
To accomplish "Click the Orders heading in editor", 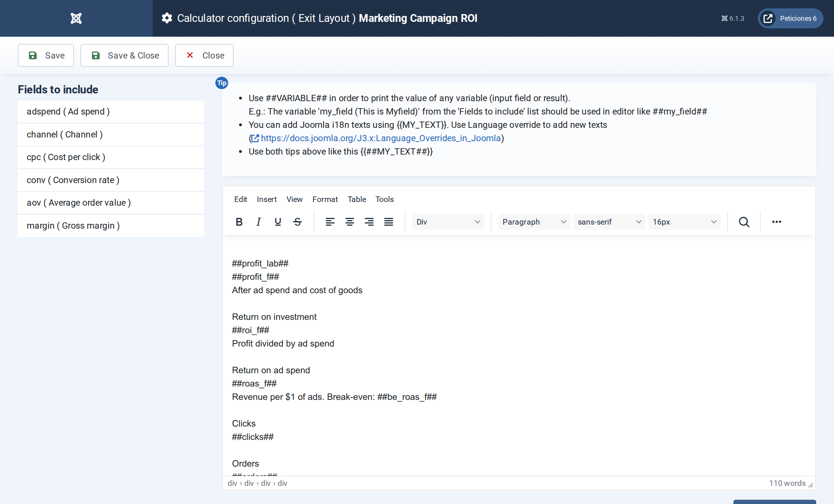I will [245, 464].
